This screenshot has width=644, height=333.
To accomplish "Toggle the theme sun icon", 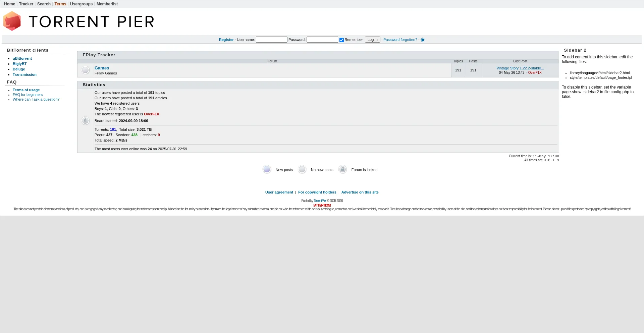I will [x=423, y=40].
